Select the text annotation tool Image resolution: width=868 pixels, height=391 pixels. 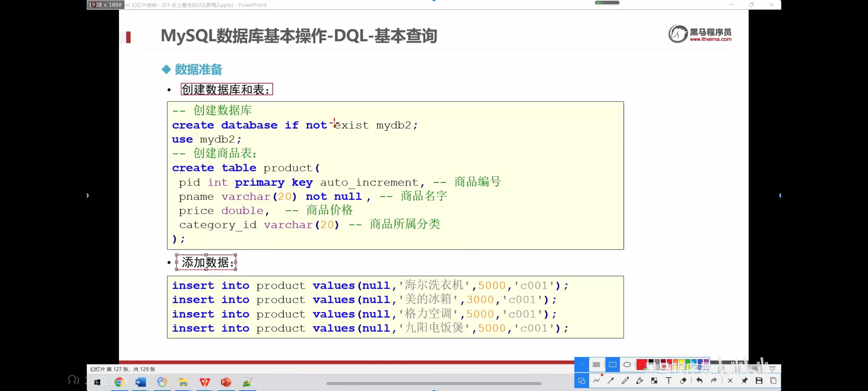click(x=669, y=380)
